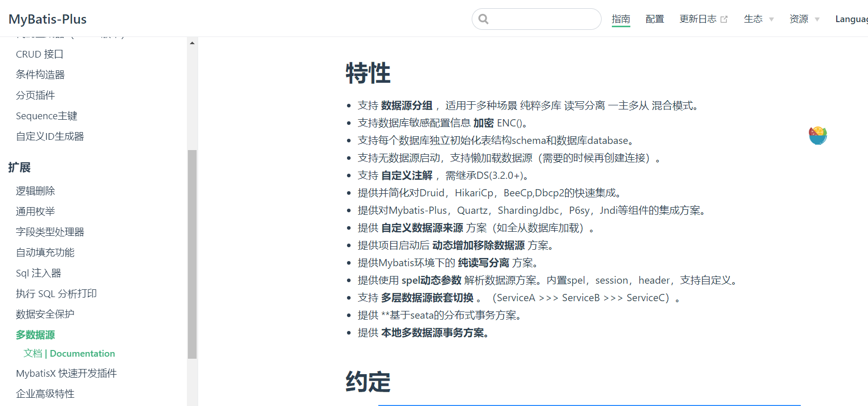Click the line mentioning Druid, HikariCp
The image size is (868, 406).
coord(491,193)
